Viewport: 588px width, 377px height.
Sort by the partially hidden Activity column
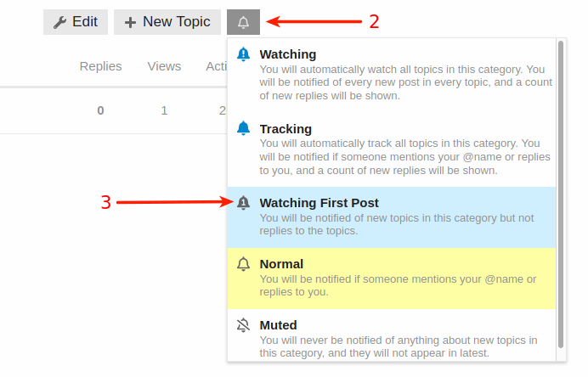pos(217,66)
